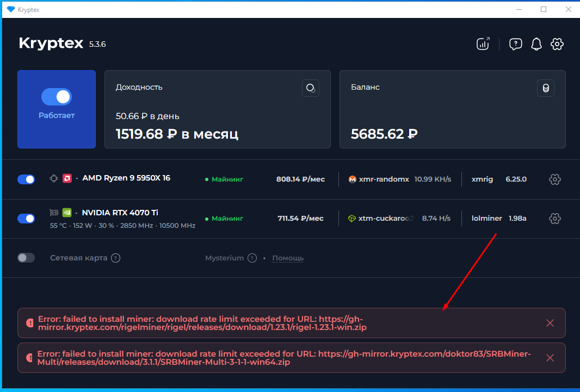Click the question mark next to Mysterium
Viewport: 580px width, 392px height.
tap(252, 258)
